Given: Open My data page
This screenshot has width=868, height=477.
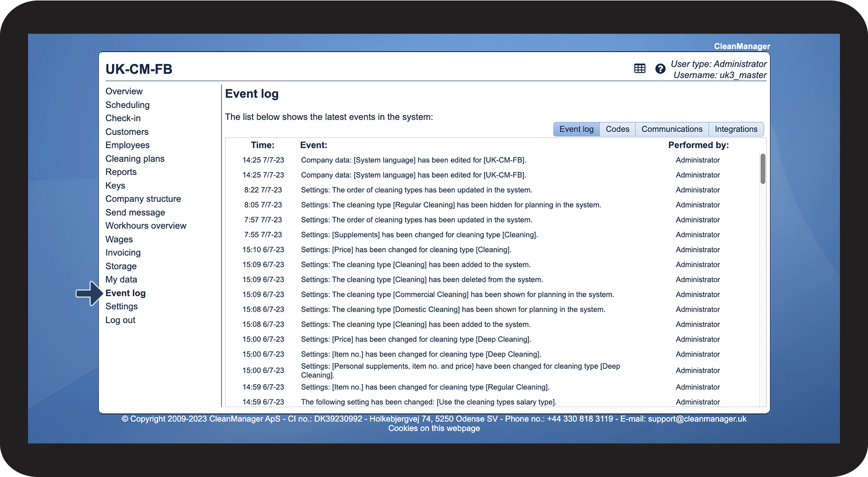Looking at the screenshot, I should (x=121, y=280).
